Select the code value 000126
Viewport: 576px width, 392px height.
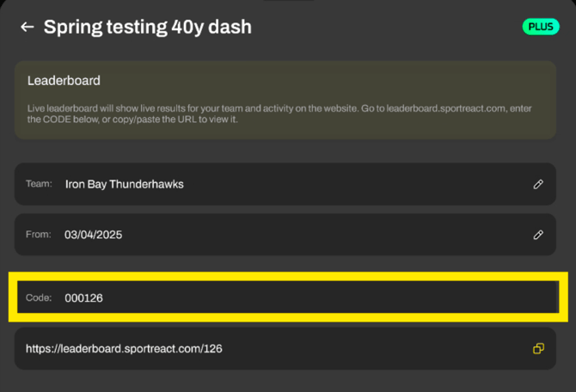pos(83,297)
